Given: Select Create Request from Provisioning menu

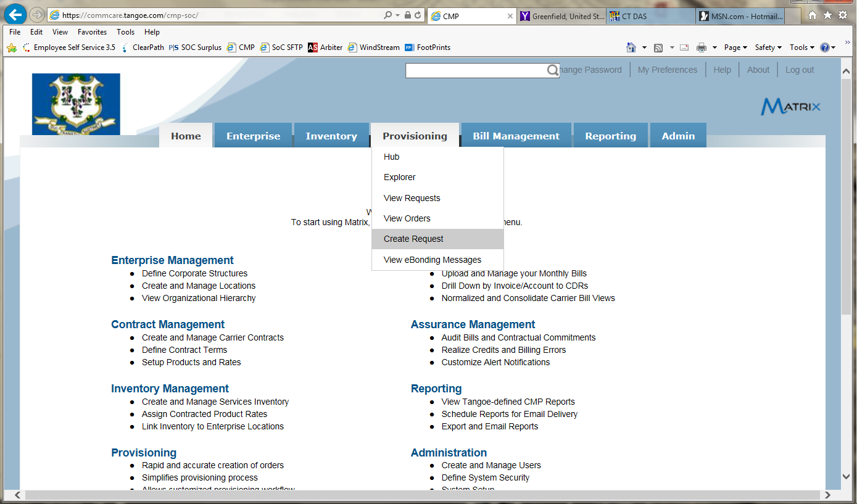Looking at the screenshot, I should pos(413,239).
